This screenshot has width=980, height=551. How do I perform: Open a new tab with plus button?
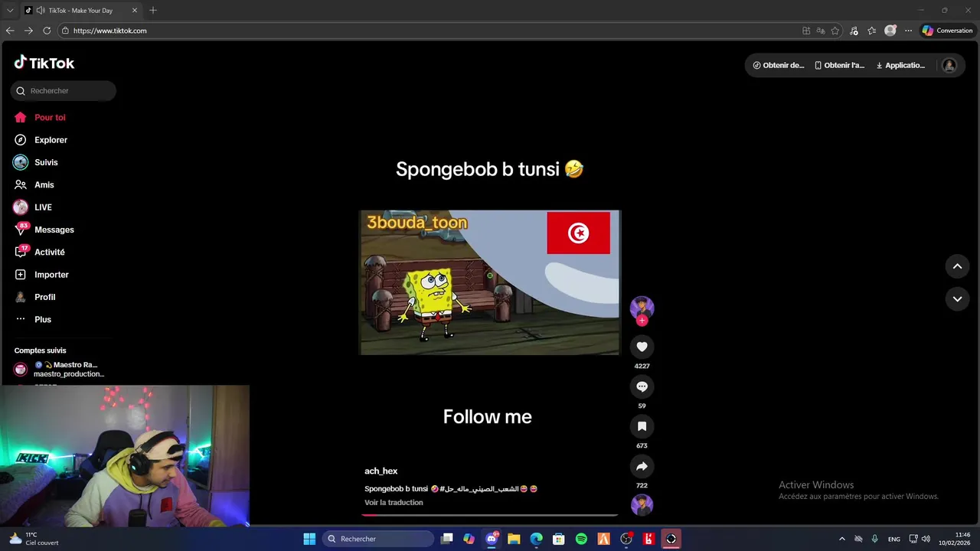[x=153, y=10]
